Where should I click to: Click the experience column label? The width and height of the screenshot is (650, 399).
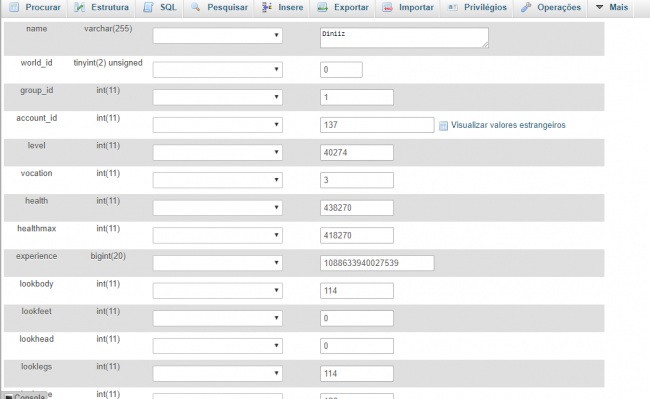click(x=36, y=256)
